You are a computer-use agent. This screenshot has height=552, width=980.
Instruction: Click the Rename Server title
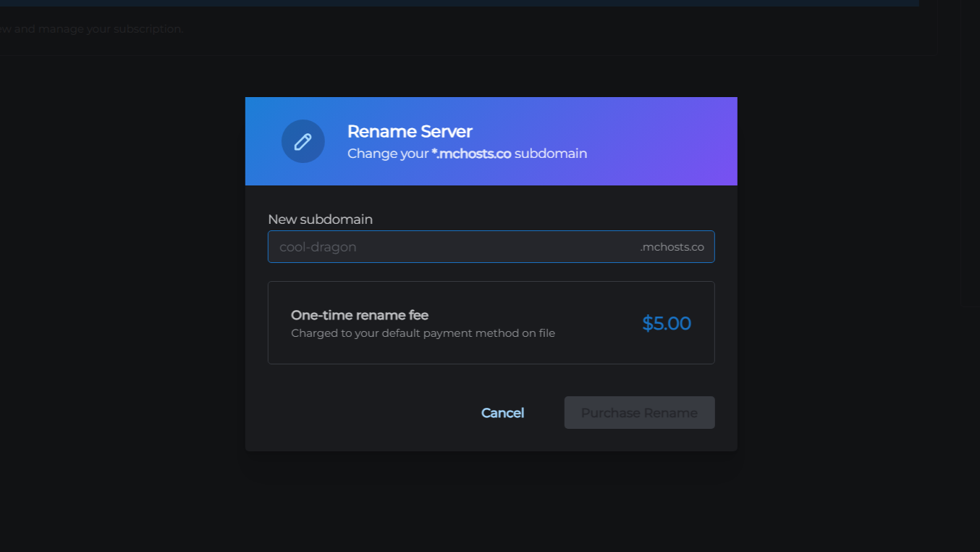coord(410,131)
